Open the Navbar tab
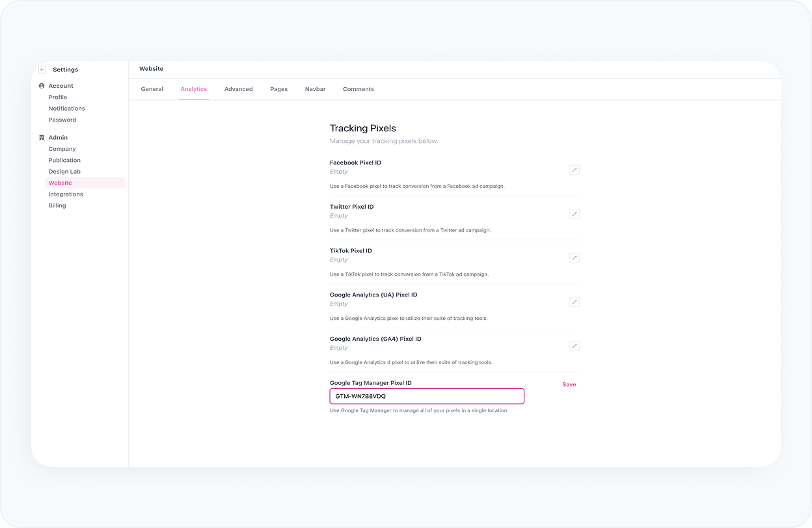Image resolution: width=812 pixels, height=528 pixels. pyautogui.click(x=315, y=89)
